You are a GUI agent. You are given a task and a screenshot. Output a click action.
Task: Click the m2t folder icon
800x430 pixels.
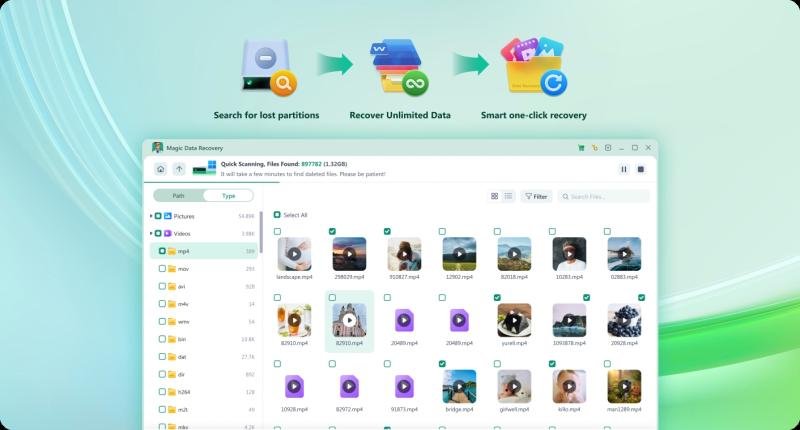coord(171,410)
